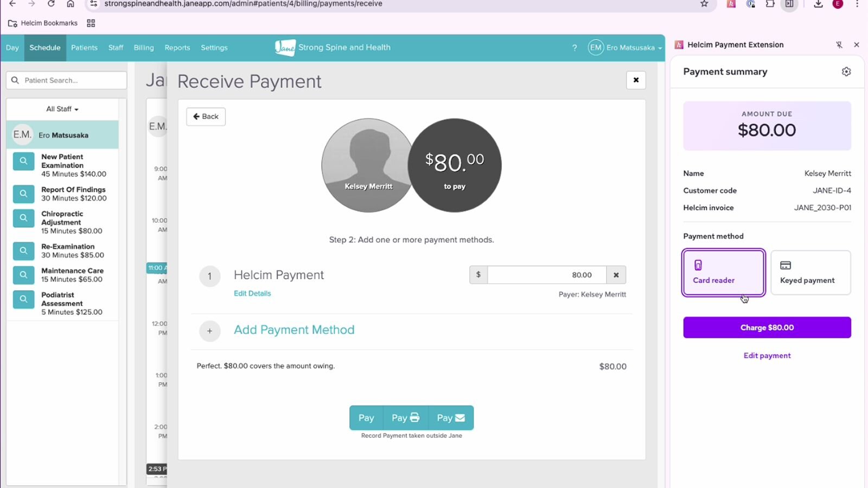Unpin the Helcim Payment Extension panel

pos(839,45)
